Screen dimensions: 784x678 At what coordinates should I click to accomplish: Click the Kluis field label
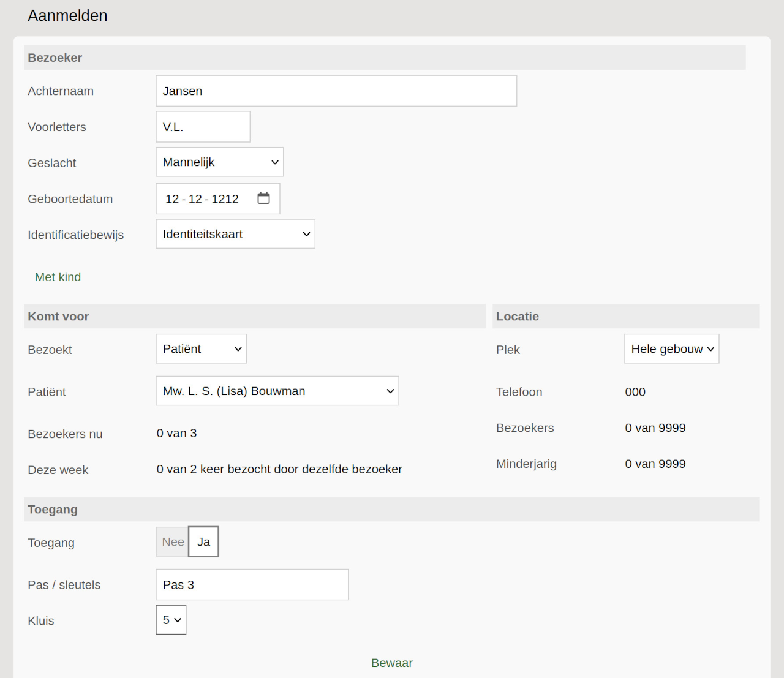point(41,621)
